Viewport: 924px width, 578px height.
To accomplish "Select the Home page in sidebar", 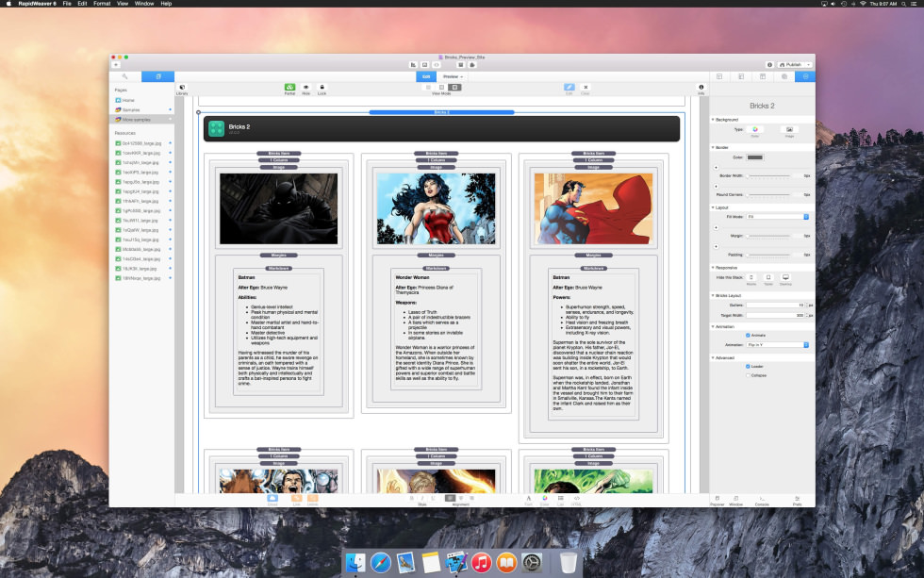I will click(x=141, y=100).
